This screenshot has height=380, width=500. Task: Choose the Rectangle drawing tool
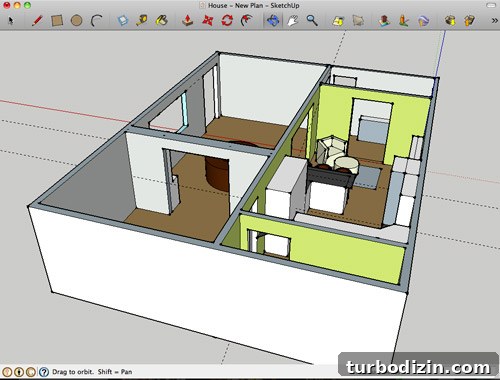57,21
